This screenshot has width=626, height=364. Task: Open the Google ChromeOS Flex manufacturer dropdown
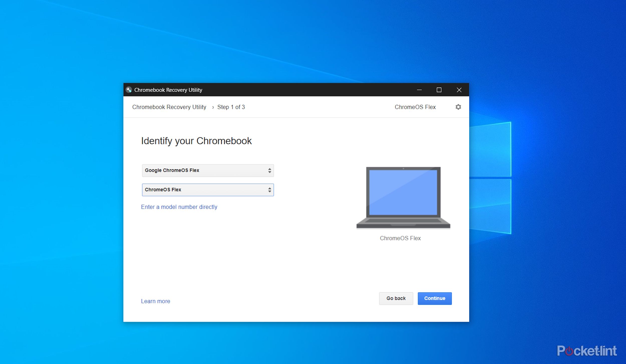pos(208,170)
